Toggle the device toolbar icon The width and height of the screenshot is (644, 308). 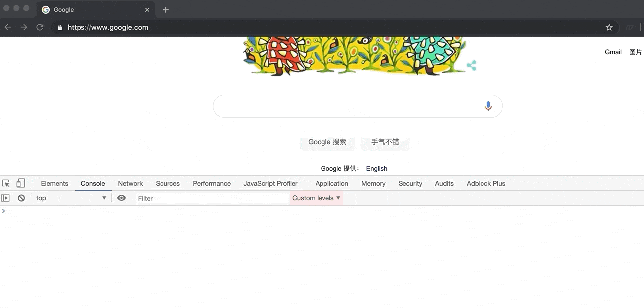click(x=21, y=183)
